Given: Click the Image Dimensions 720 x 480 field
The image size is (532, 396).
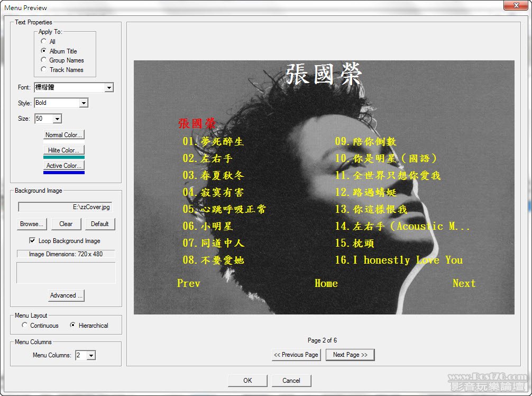Looking at the screenshot, I should 66,254.
